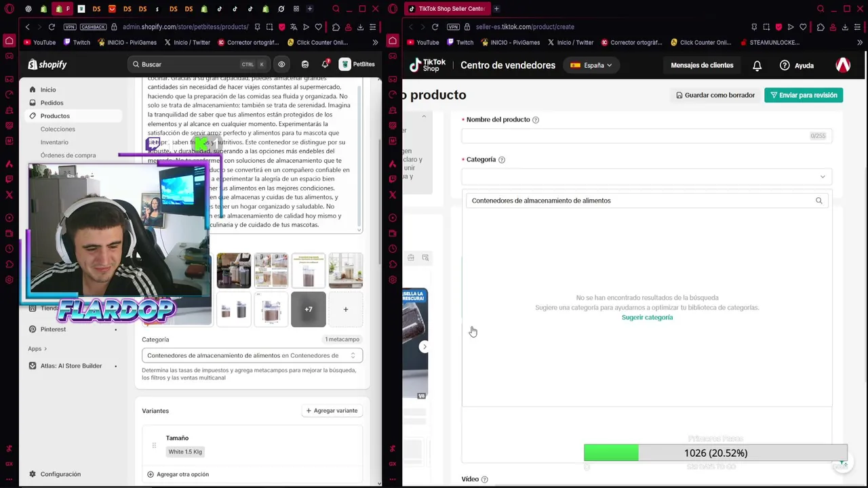The image size is (868, 488).
Task: Add new media with the plus tile
Action: coord(346,310)
